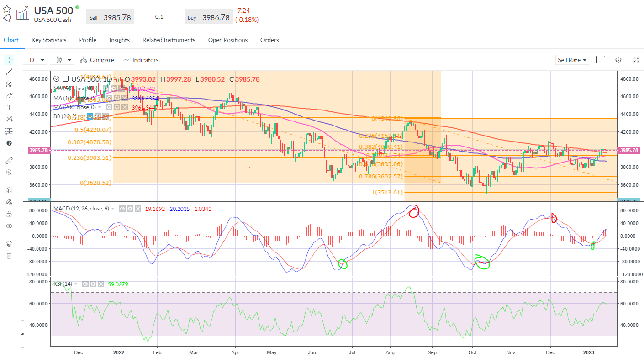Open the Insights tab
Screen dimensions: 644x357
pos(119,40)
